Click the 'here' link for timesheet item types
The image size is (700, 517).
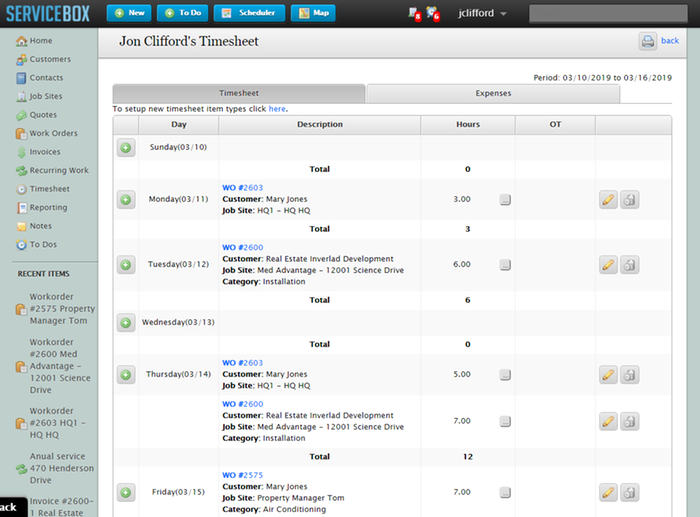pyautogui.click(x=277, y=109)
